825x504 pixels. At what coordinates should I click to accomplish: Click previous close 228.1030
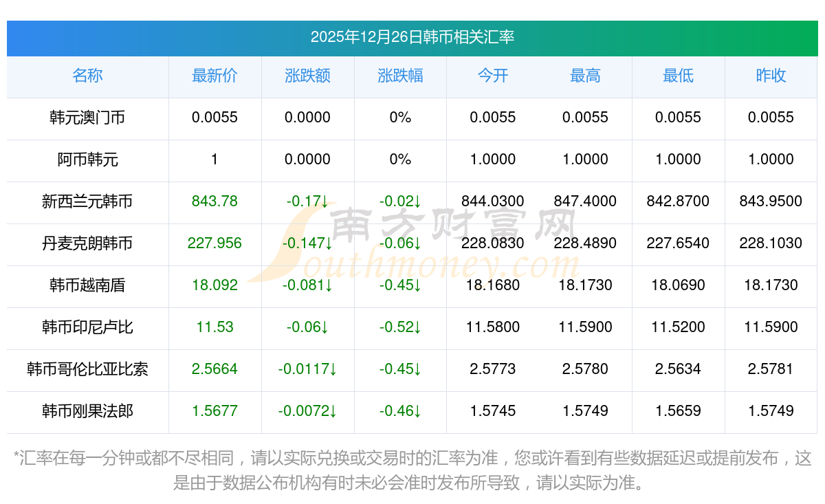(x=771, y=243)
